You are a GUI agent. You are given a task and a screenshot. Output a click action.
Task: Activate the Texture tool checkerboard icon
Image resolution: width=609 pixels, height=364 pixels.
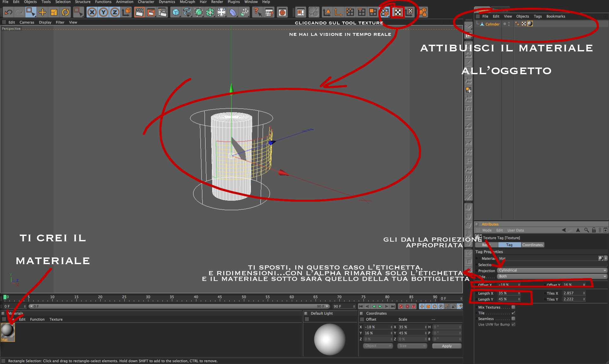coord(397,12)
